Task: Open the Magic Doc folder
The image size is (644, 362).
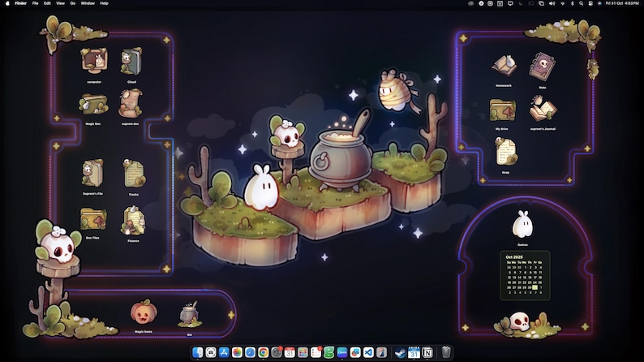Action: coord(93,105)
